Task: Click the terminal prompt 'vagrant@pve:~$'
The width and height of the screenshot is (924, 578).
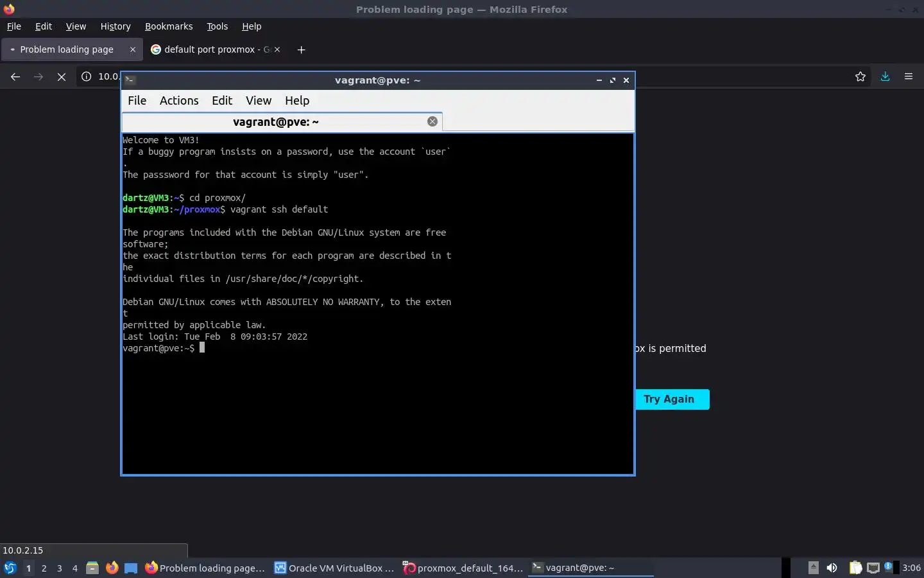Action: (158, 348)
